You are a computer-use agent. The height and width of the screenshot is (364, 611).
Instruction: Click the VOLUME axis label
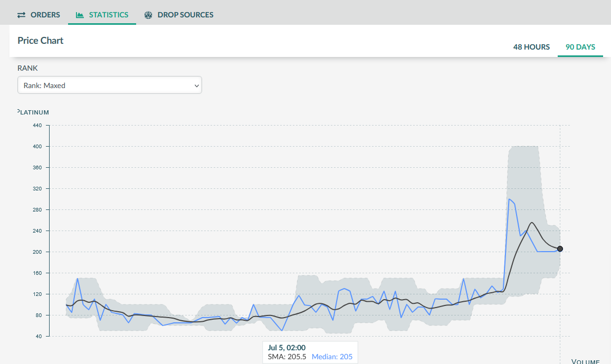click(x=585, y=361)
